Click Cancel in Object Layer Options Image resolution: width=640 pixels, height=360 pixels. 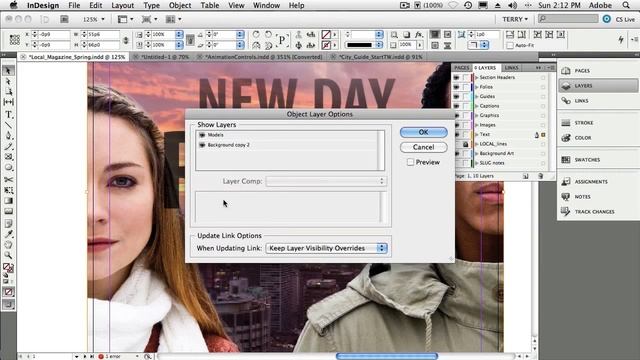tap(423, 147)
